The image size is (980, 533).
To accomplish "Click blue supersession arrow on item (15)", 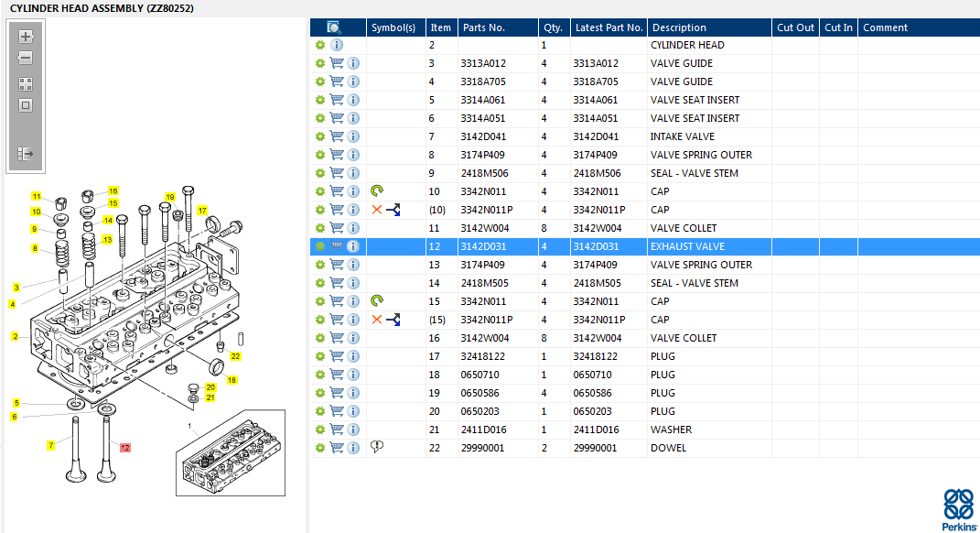I will tap(393, 320).
